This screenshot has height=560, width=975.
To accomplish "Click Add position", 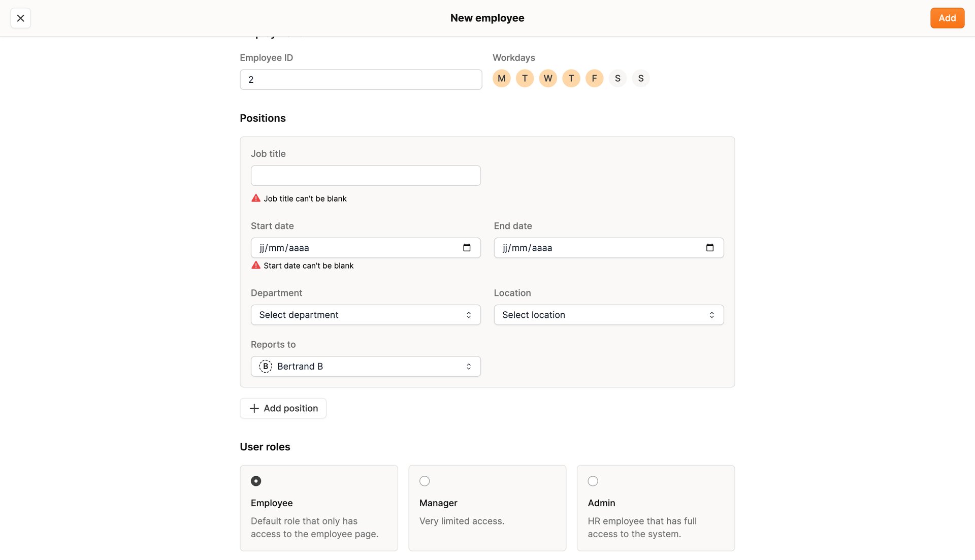I will [x=283, y=408].
